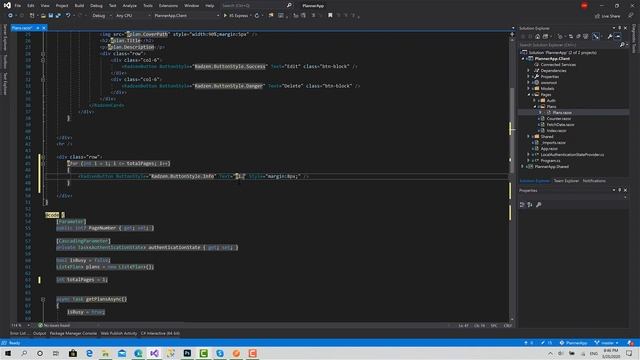Viewport: 640px width, 360px height.
Task: Click the Open File toolbar icon
Action: pyautogui.click(x=43, y=16)
